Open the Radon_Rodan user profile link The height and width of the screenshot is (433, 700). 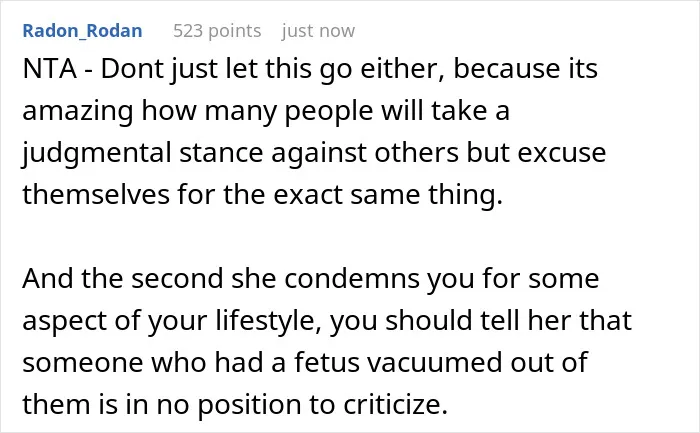(x=82, y=31)
